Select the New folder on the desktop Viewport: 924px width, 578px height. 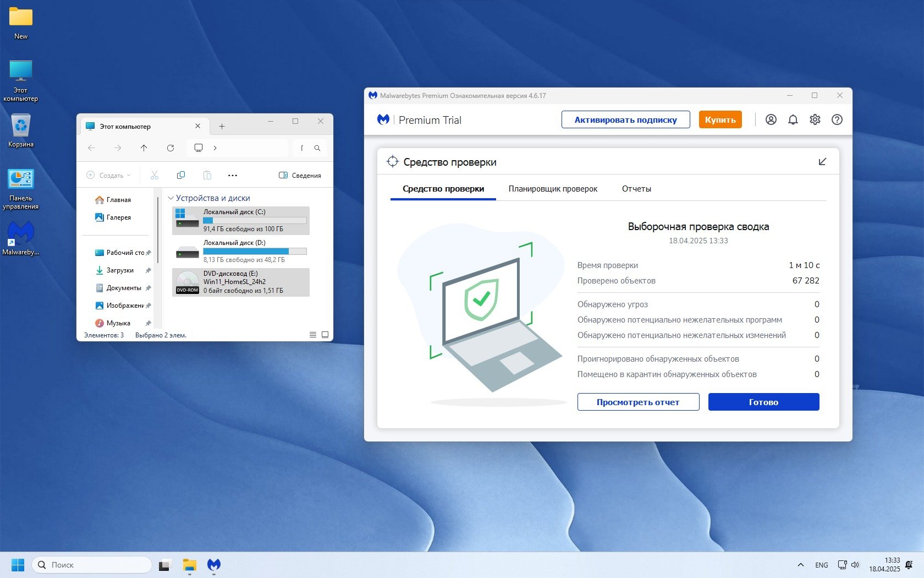tap(21, 24)
